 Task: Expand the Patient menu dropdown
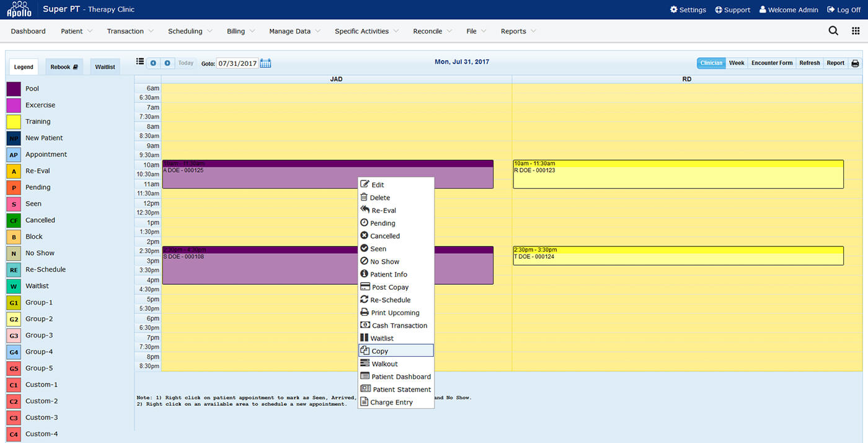[x=76, y=31]
